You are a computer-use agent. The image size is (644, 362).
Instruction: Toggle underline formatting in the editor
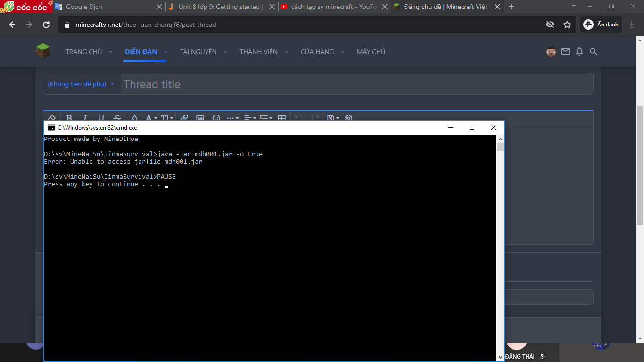pos(101,118)
